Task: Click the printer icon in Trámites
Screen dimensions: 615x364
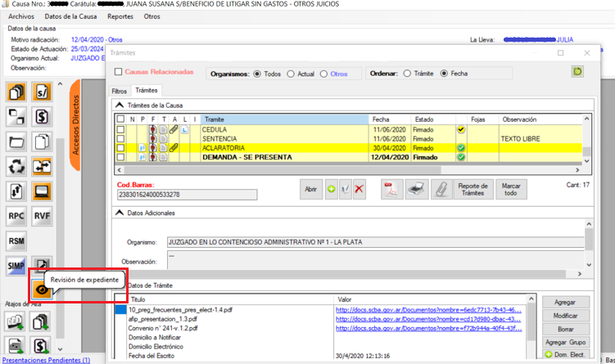Action: (416, 189)
